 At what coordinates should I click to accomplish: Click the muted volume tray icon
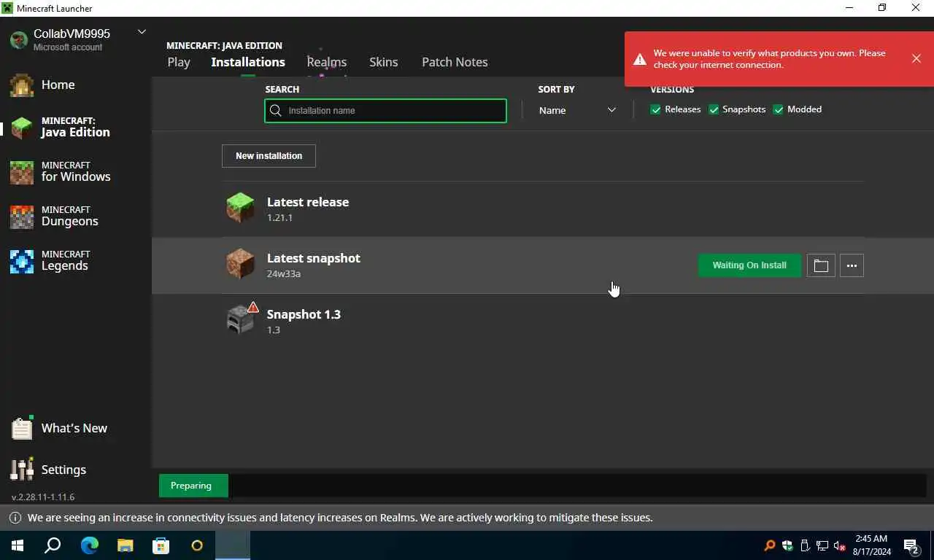click(x=840, y=545)
